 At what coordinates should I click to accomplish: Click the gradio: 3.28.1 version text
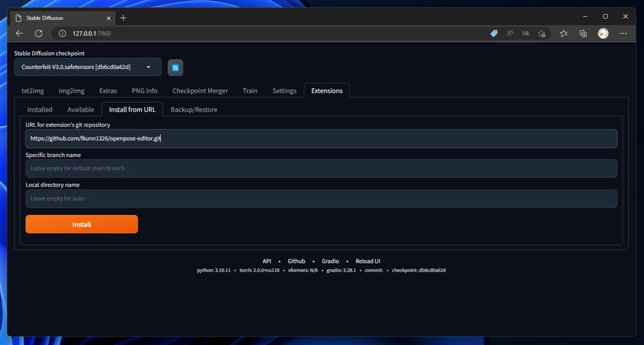341,270
